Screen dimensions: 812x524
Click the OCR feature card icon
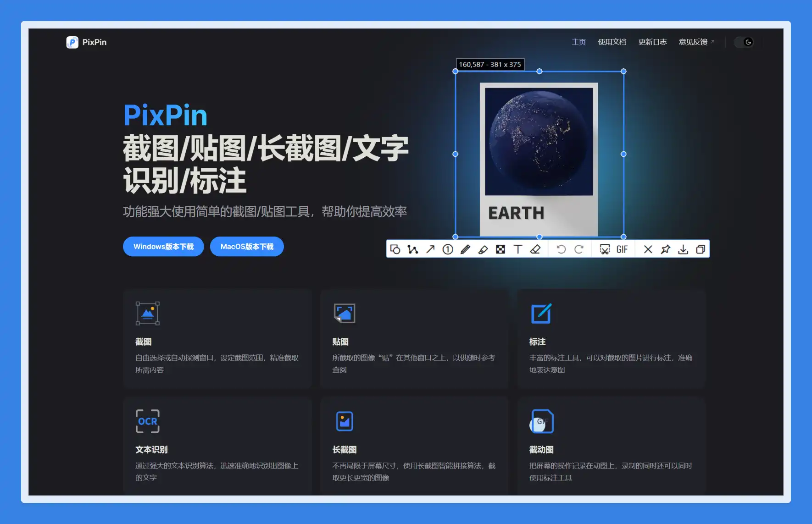[x=148, y=421]
